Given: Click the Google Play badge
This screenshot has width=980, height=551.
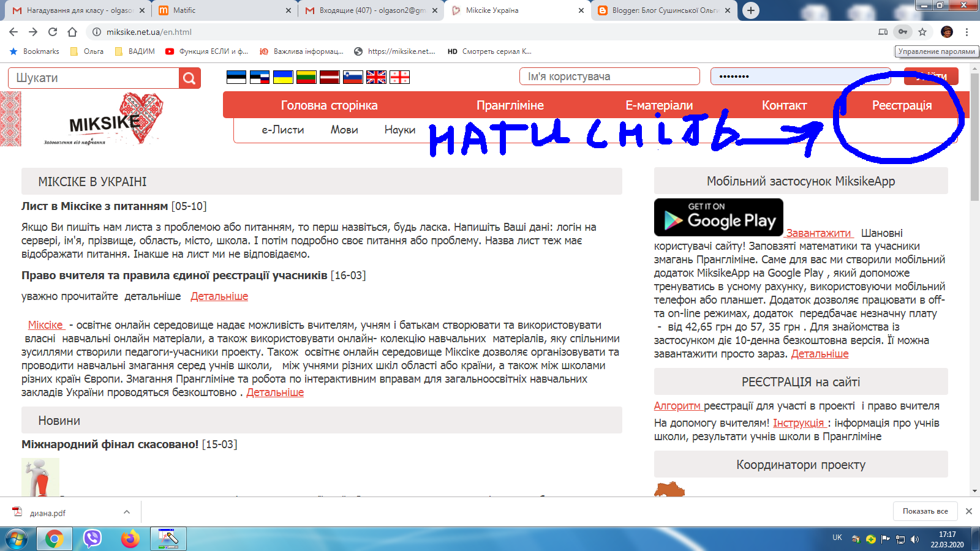Looking at the screenshot, I should pyautogui.click(x=718, y=217).
